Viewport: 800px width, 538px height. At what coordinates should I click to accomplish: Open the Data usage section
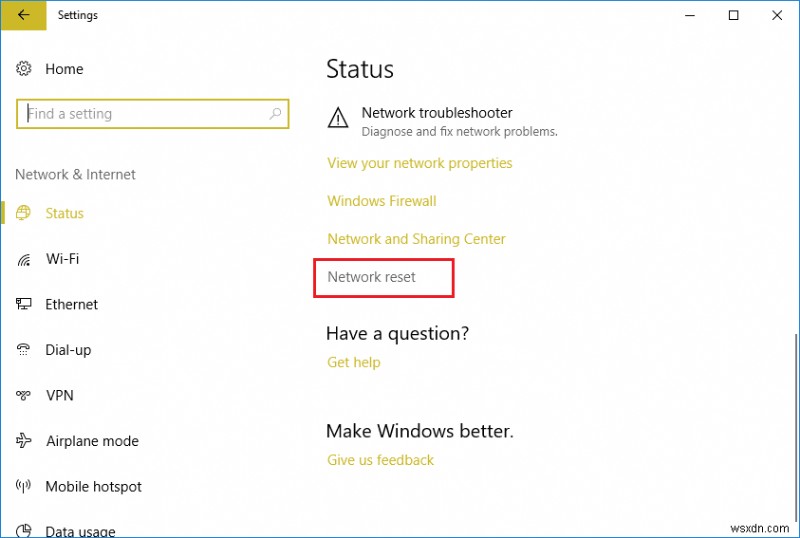click(80, 531)
